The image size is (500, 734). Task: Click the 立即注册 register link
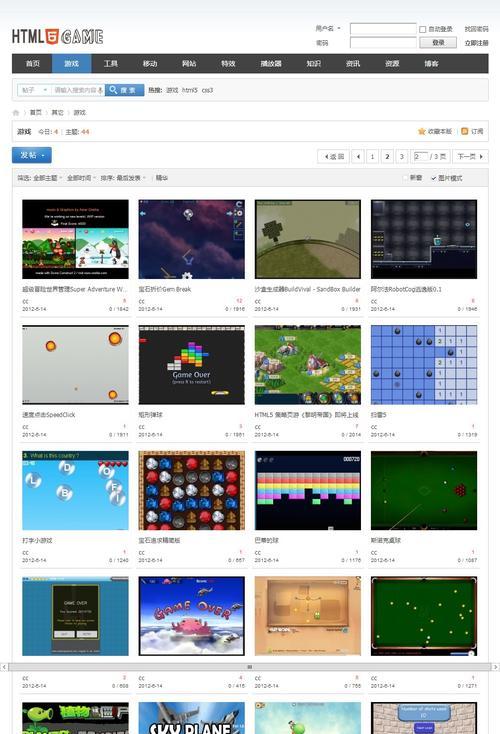point(476,43)
